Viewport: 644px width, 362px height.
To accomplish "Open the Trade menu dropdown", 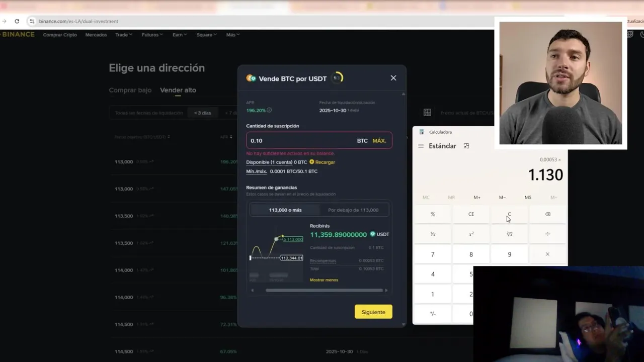I will pos(124,35).
